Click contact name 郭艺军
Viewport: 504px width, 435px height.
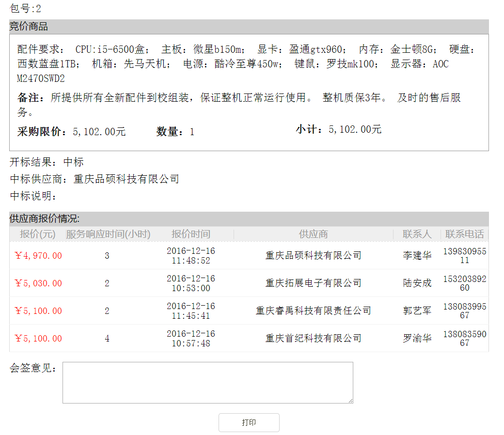click(417, 311)
